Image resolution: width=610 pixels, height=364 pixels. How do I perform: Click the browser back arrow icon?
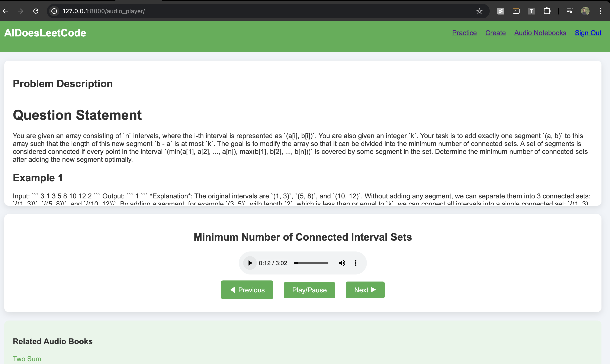click(x=5, y=11)
